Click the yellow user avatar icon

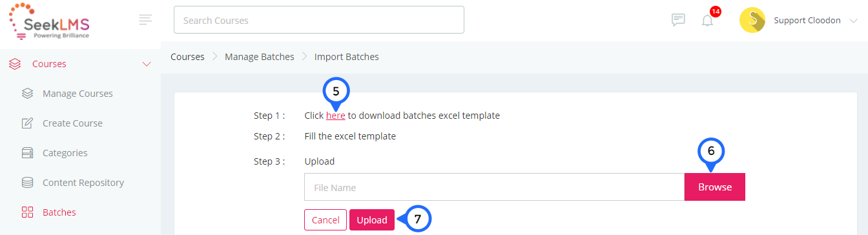(752, 20)
